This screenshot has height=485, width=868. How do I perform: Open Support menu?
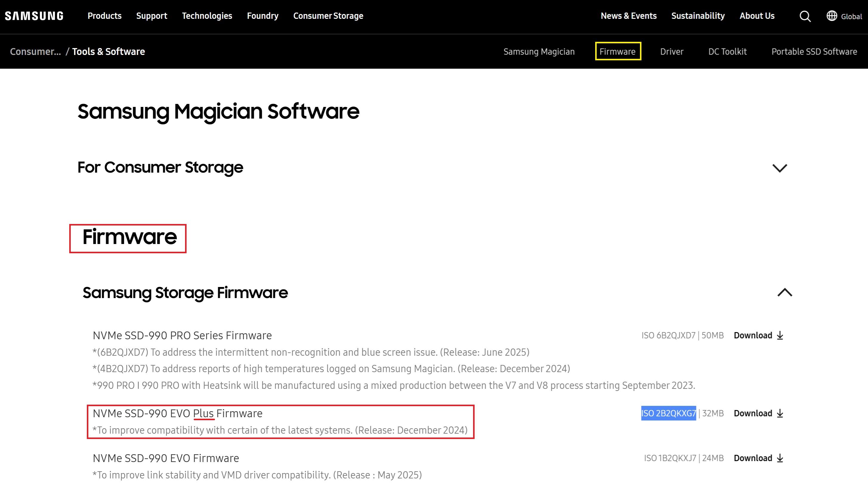(152, 16)
